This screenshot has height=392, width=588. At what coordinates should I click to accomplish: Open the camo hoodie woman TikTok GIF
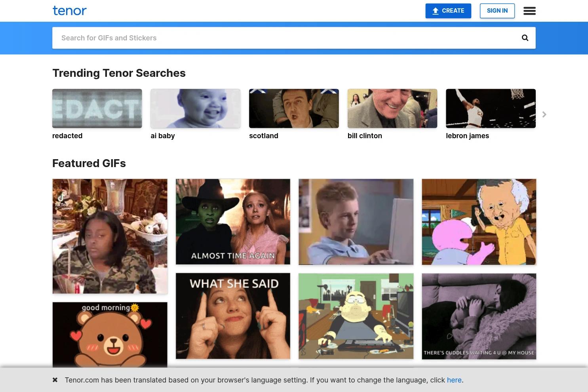click(110, 236)
